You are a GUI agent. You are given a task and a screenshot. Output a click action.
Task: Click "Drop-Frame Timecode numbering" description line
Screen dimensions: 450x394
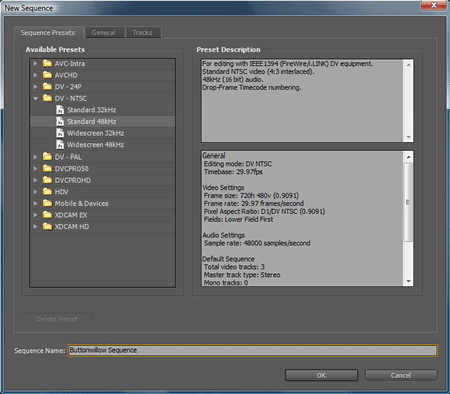tap(252, 88)
